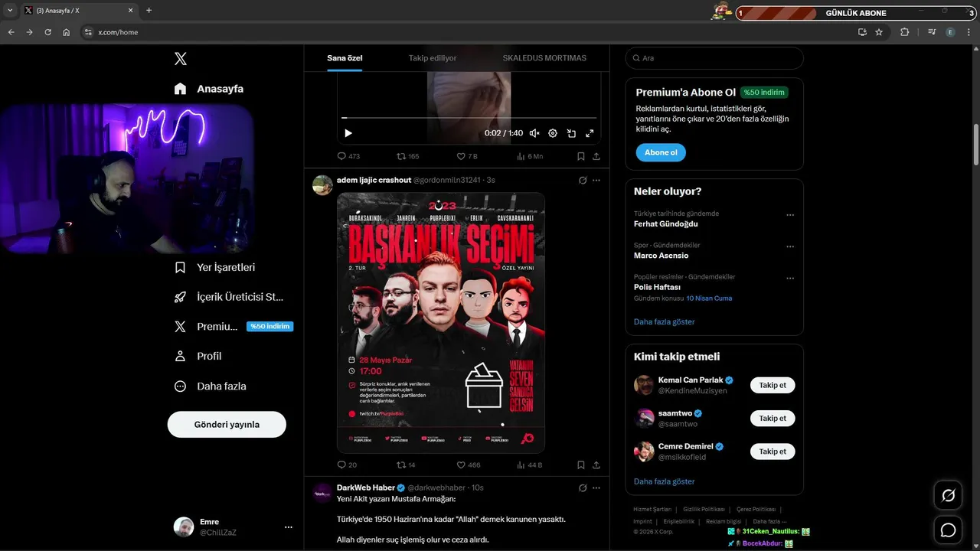
Task: Repost the video post with 165 reposts
Action: tap(407, 156)
